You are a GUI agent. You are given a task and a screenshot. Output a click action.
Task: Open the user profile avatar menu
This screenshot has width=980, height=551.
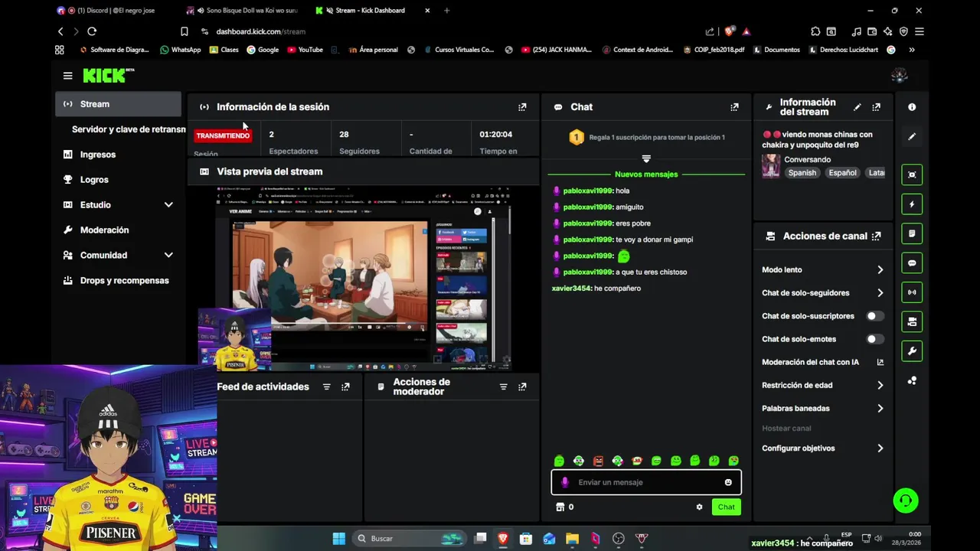point(900,75)
